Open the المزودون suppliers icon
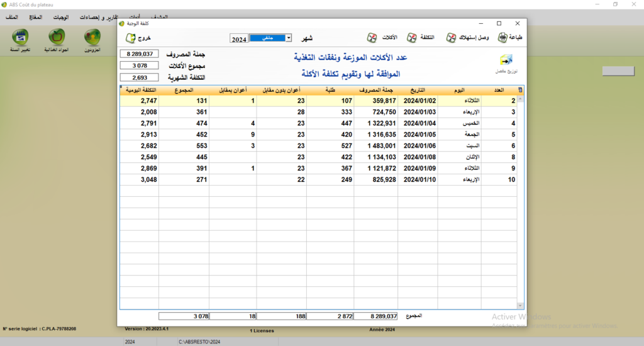The image size is (644, 346). [x=92, y=40]
